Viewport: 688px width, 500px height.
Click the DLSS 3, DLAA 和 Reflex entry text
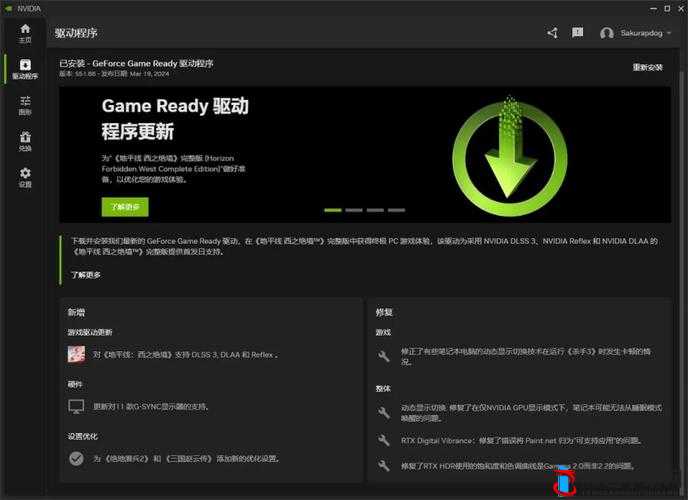185,354
